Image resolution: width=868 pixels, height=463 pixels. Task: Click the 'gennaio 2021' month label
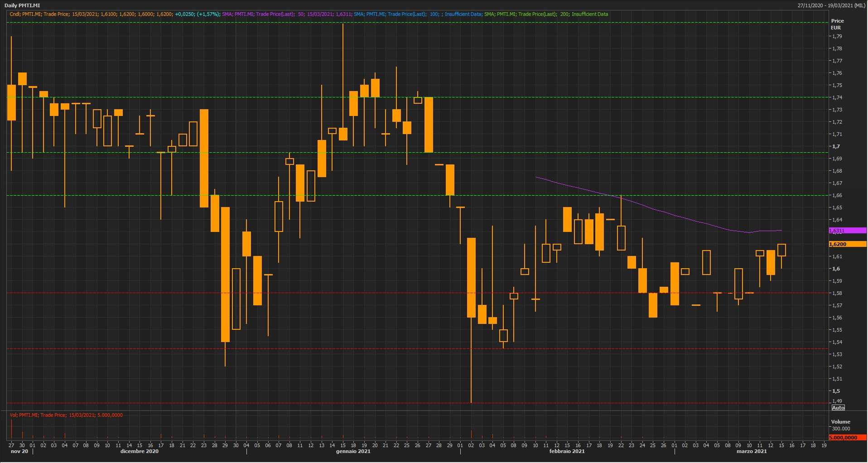pos(353,451)
